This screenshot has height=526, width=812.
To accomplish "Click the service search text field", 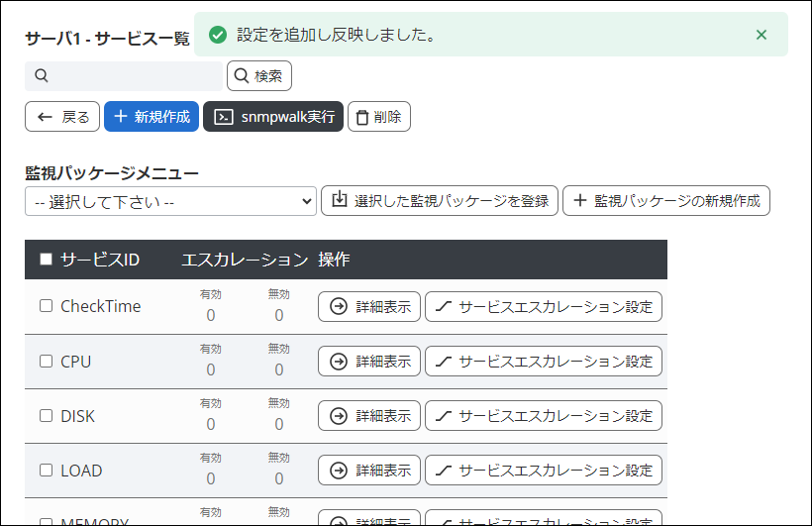I will click(x=134, y=76).
